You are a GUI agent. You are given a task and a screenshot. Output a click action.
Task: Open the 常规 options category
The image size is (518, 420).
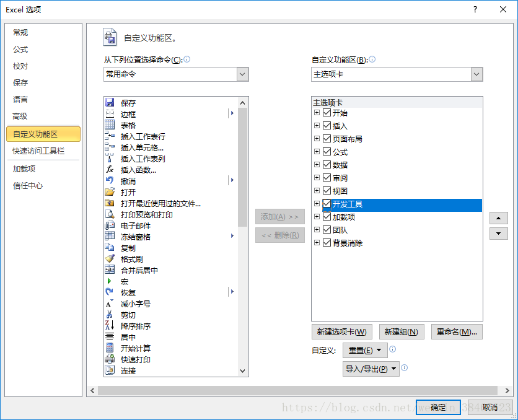click(20, 32)
